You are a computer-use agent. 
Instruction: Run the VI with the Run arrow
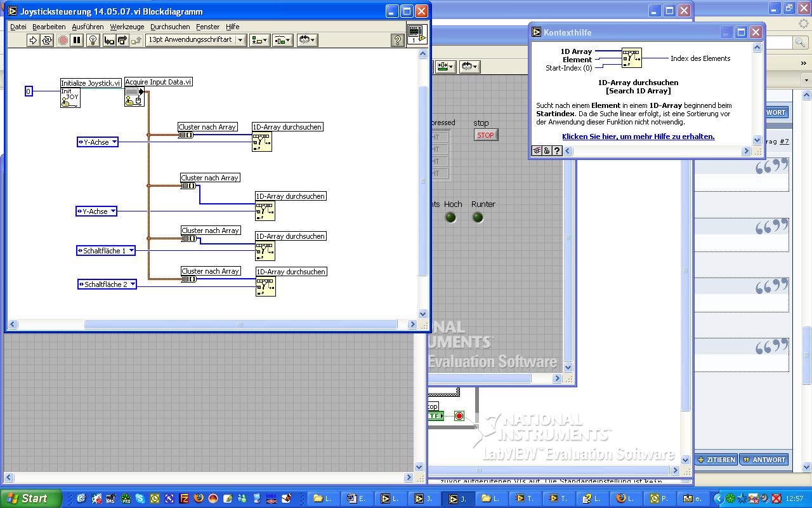[x=33, y=40]
